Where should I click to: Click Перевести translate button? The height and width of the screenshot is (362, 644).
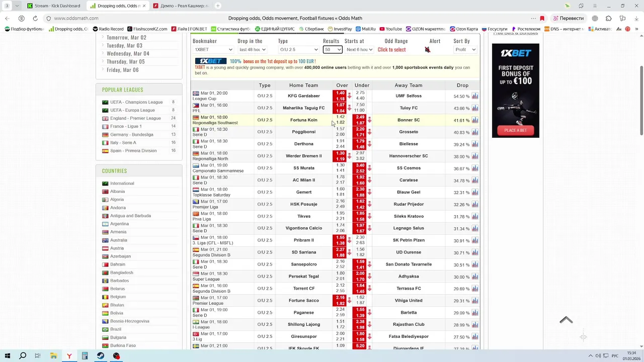pos(569,19)
